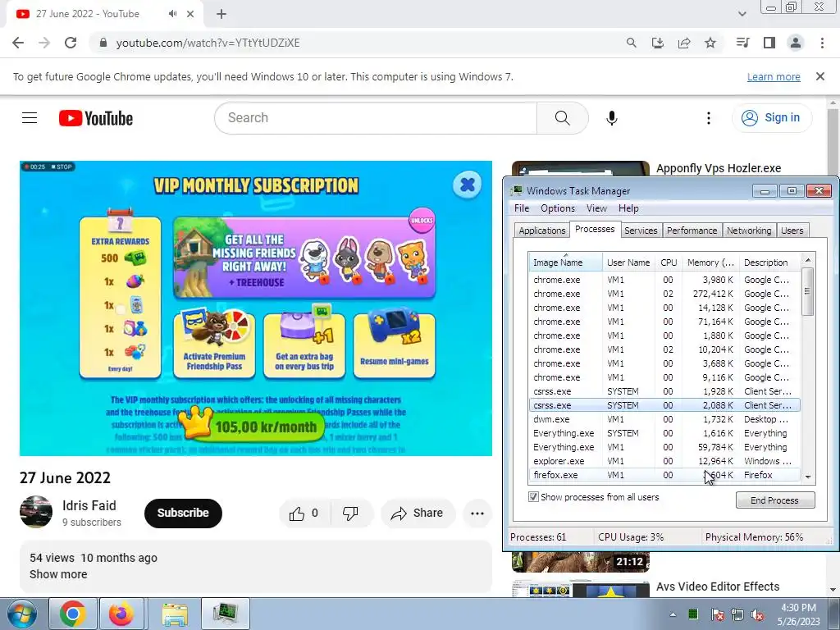Click process list scroll down arrow
The width and height of the screenshot is (840, 630).
point(808,477)
